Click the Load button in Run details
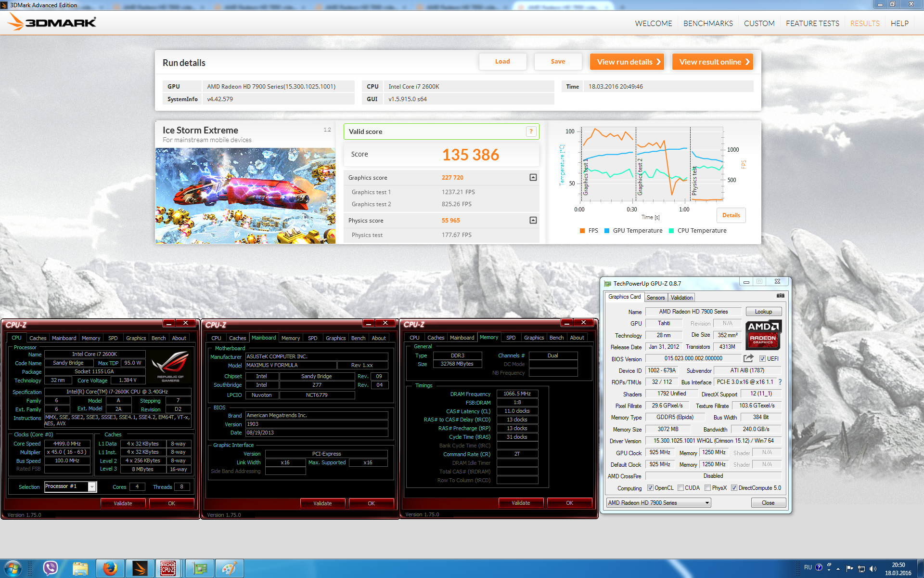 point(502,62)
